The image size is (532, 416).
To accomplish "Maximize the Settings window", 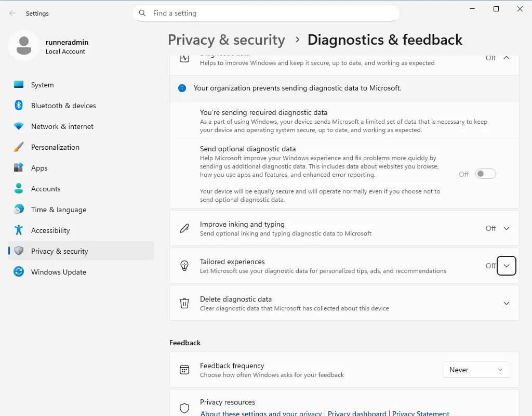I will 496,9.
